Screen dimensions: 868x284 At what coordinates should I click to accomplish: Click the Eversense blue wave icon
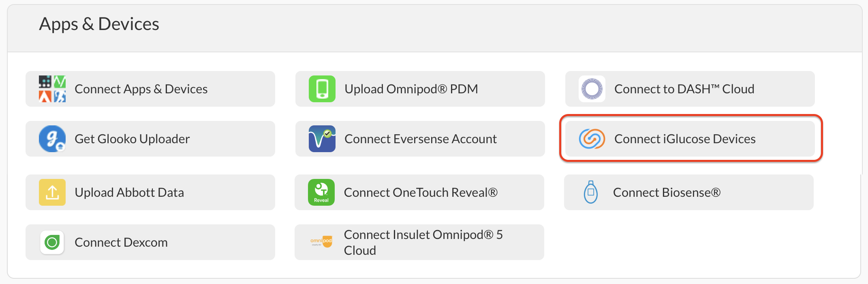[x=322, y=139]
